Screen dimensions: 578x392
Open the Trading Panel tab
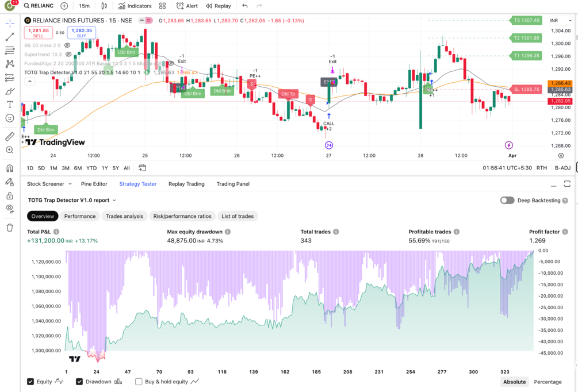233,184
